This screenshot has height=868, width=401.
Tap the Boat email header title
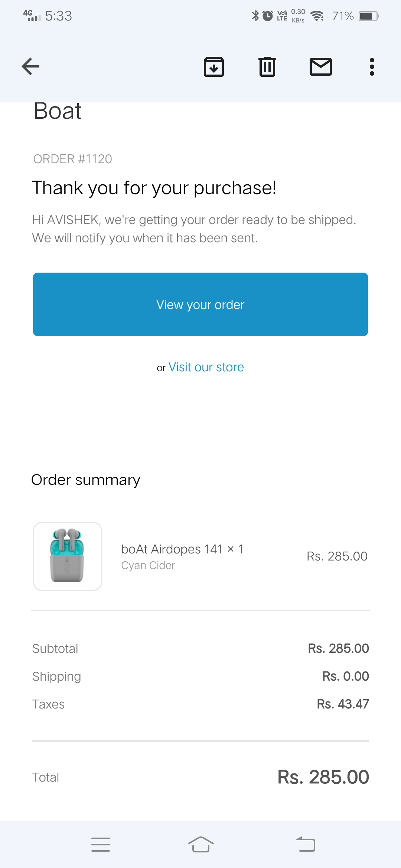(58, 111)
